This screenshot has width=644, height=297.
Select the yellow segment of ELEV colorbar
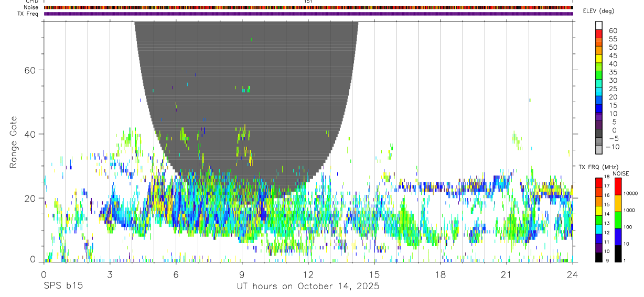coord(599,58)
